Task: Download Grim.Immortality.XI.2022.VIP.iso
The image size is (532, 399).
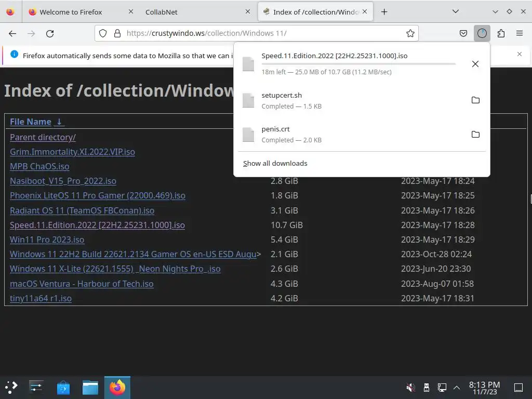Action: (72, 152)
